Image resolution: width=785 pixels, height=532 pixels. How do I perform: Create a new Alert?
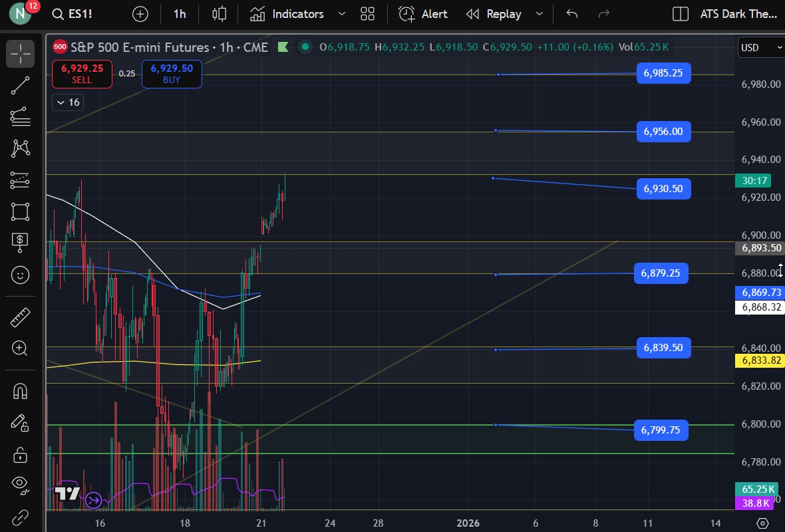(423, 14)
